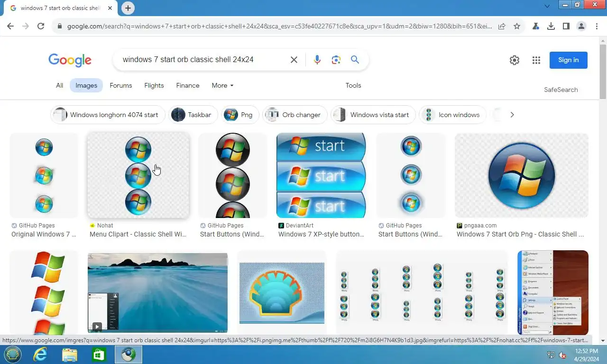Open the large blue orb pngaaa thumbnail
607x364 pixels.
click(x=522, y=175)
